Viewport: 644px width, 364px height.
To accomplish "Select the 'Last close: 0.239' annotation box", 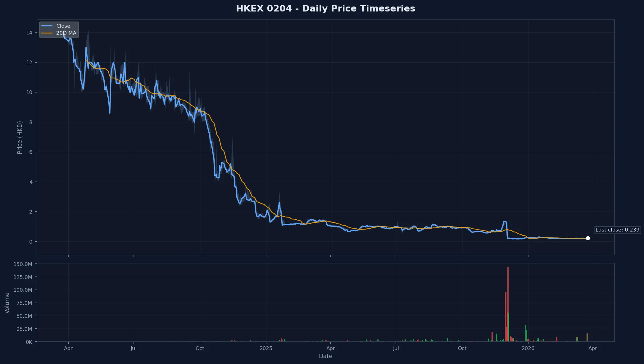I will pyautogui.click(x=618, y=230).
